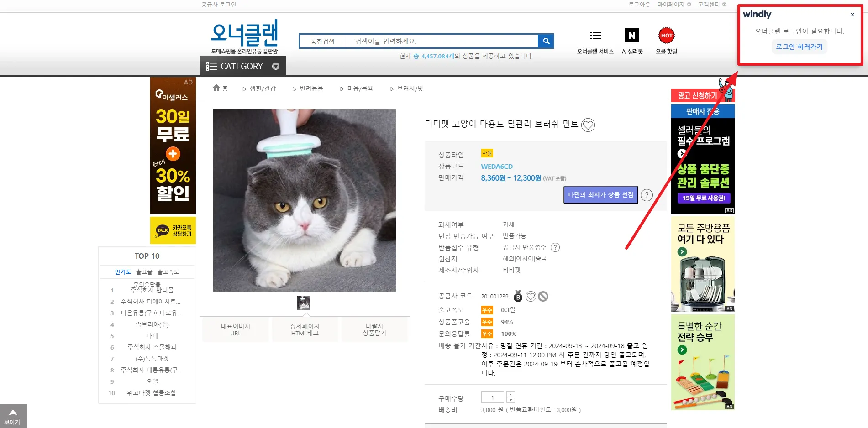Open the 통합검색 search scope dropdown
This screenshot has width=868, height=428.
click(323, 41)
